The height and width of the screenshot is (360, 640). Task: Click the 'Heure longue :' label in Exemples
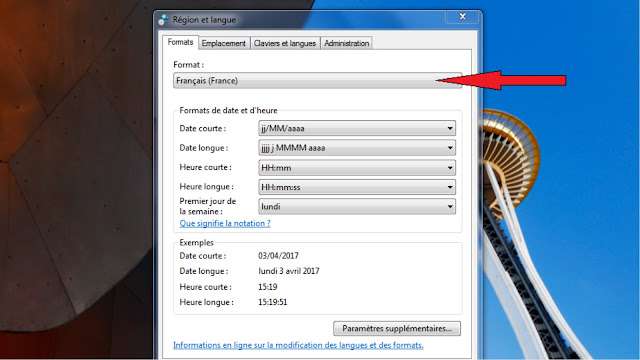pos(206,302)
